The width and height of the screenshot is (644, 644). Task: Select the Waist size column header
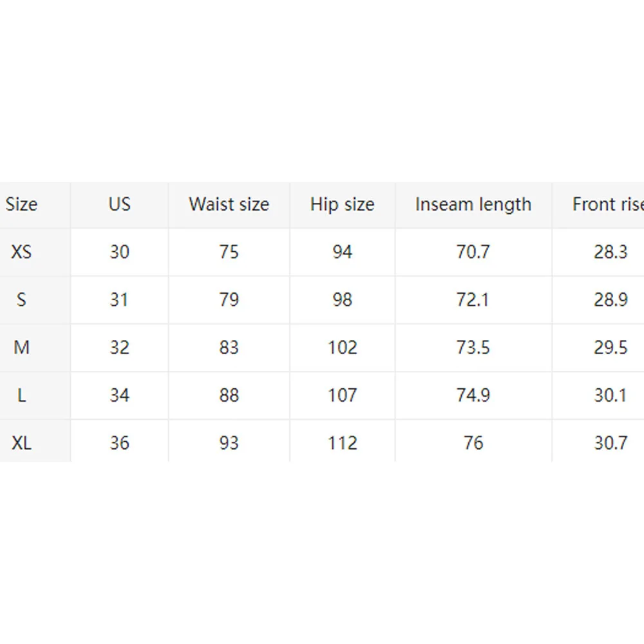pyautogui.click(x=229, y=205)
